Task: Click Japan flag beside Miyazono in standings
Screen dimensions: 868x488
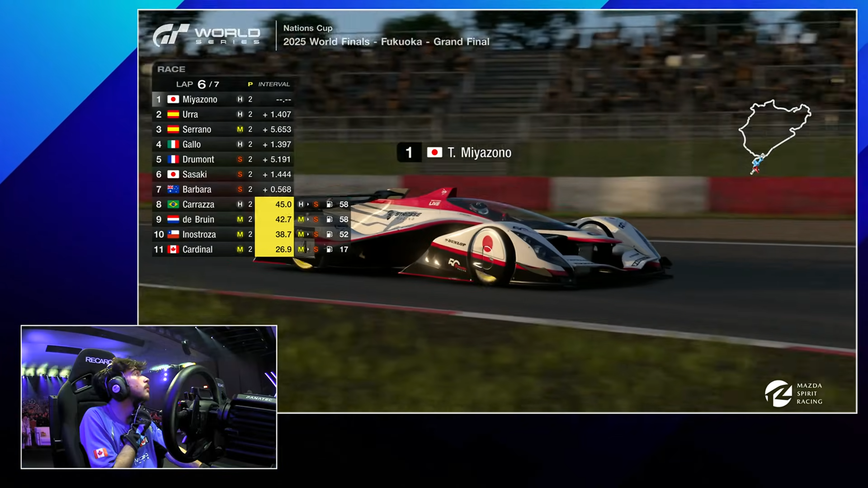Action: pos(173,99)
